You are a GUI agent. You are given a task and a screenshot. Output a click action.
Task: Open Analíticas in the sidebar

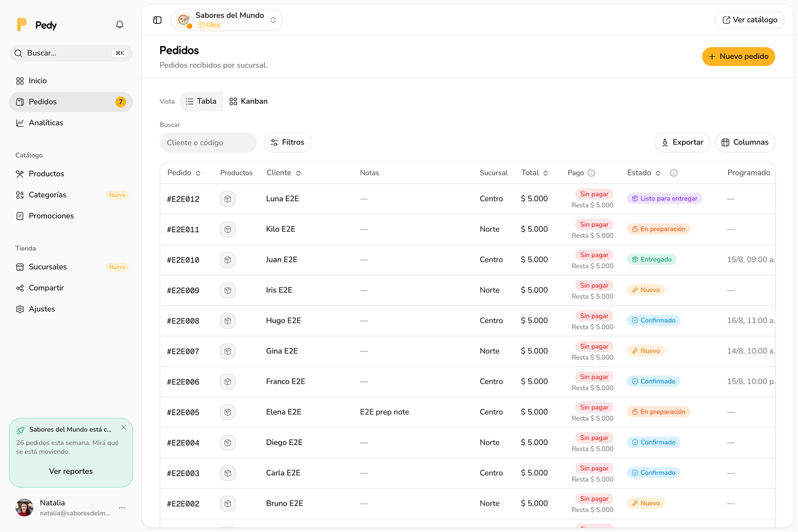pos(71,123)
